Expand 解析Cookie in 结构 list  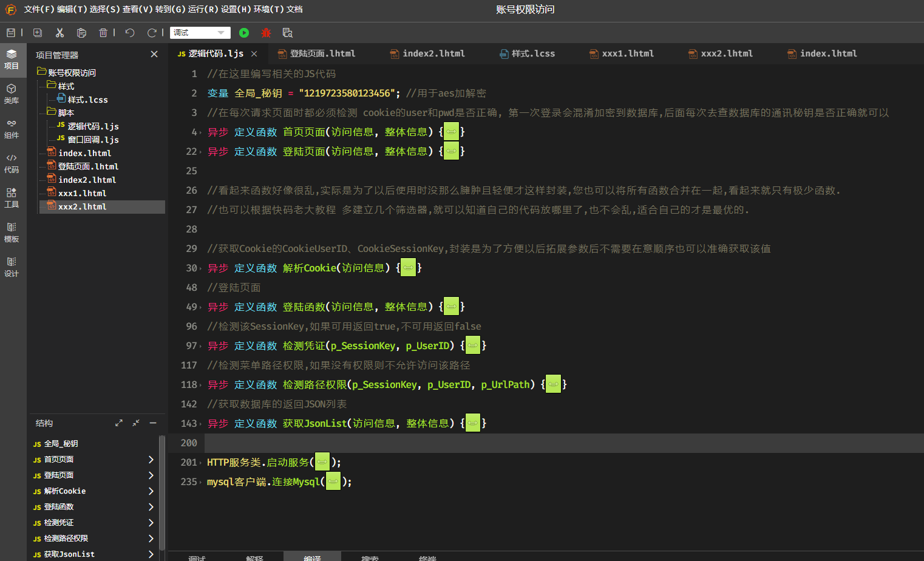tap(151, 491)
